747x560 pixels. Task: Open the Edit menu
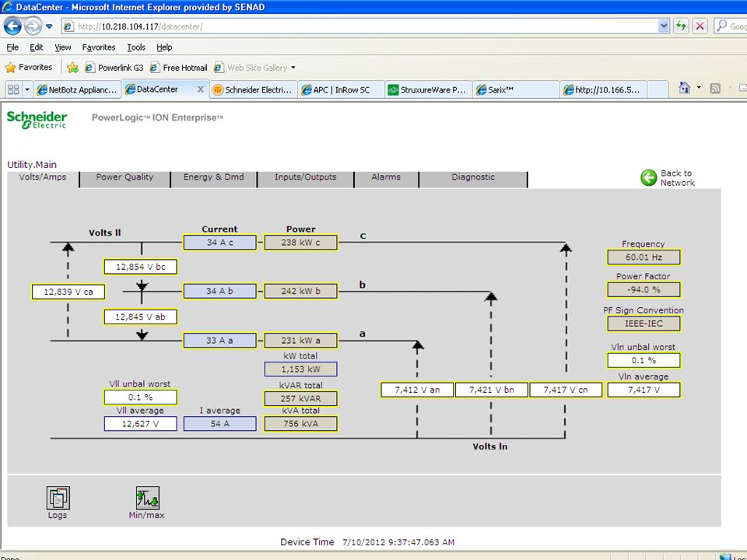[x=37, y=47]
